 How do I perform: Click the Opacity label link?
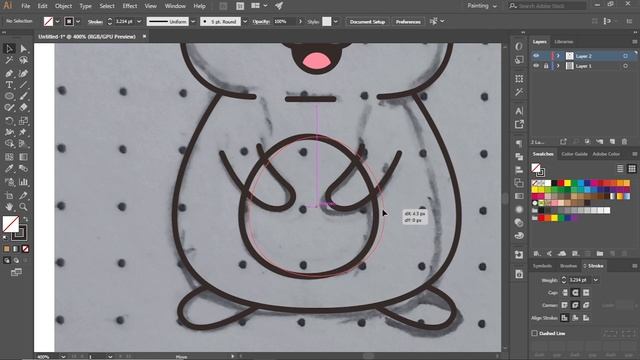(x=261, y=22)
